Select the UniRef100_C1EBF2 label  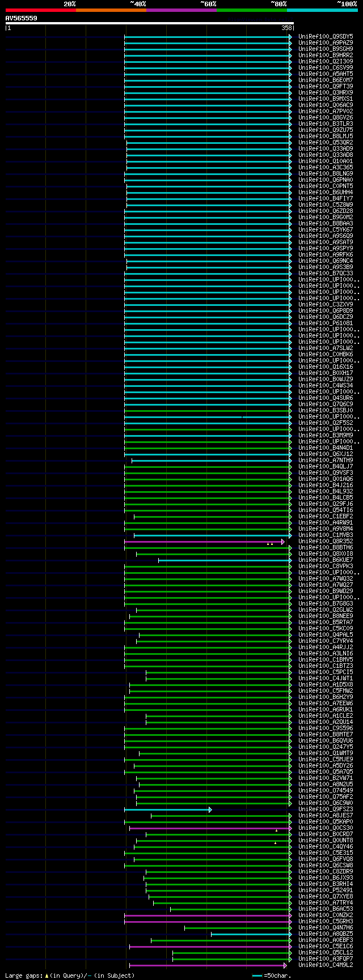pyautogui.click(x=326, y=516)
